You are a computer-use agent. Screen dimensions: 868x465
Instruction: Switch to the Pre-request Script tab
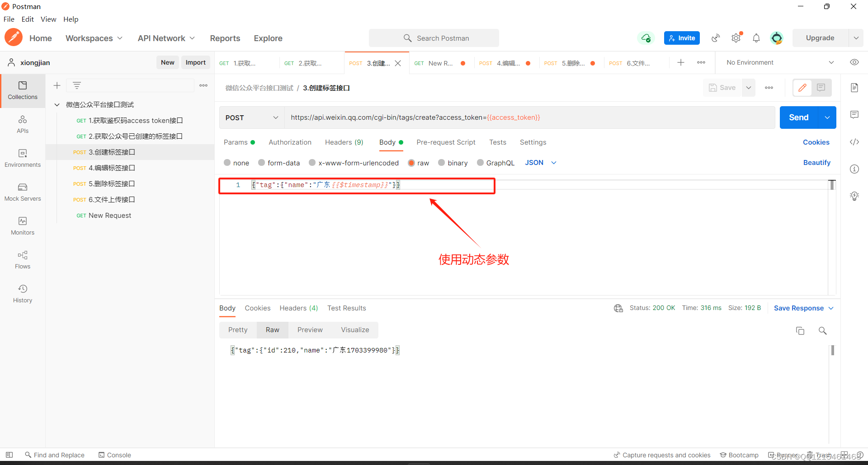click(x=446, y=142)
